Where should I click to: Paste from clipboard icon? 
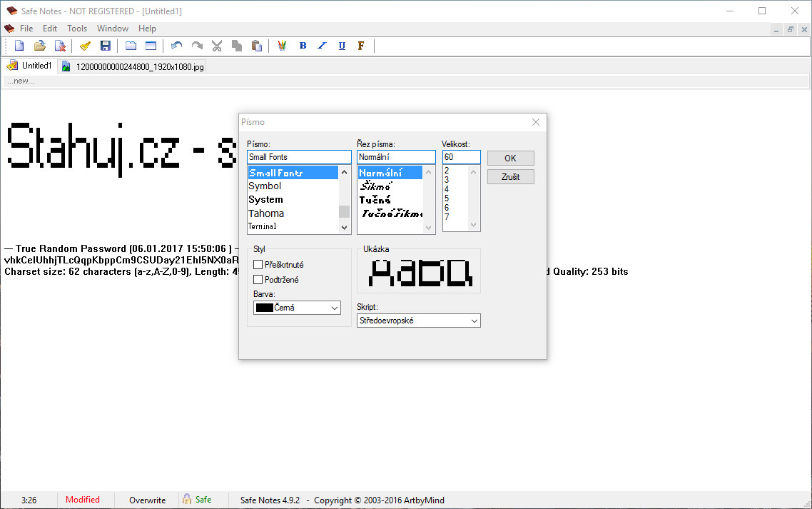257,46
